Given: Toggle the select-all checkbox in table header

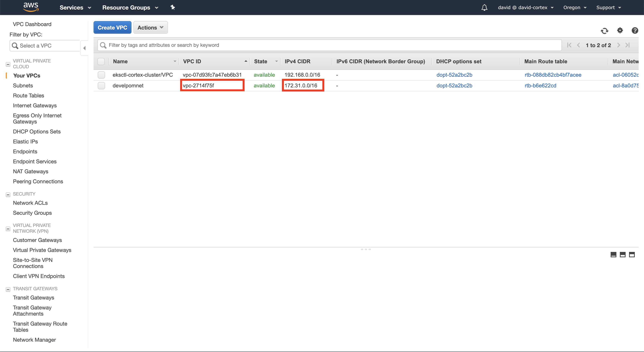Looking at the screenshot, I should coord(101,62).
